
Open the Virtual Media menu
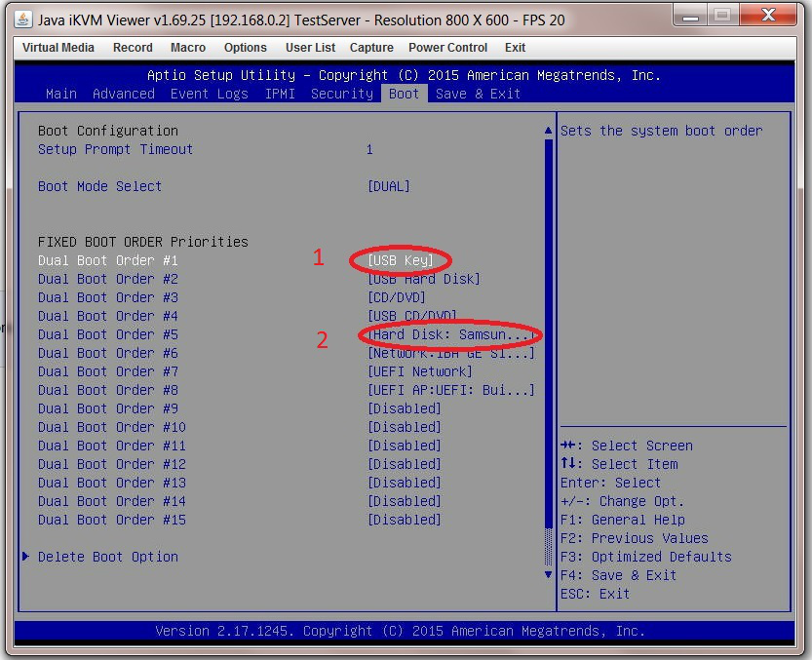[58, 47]
